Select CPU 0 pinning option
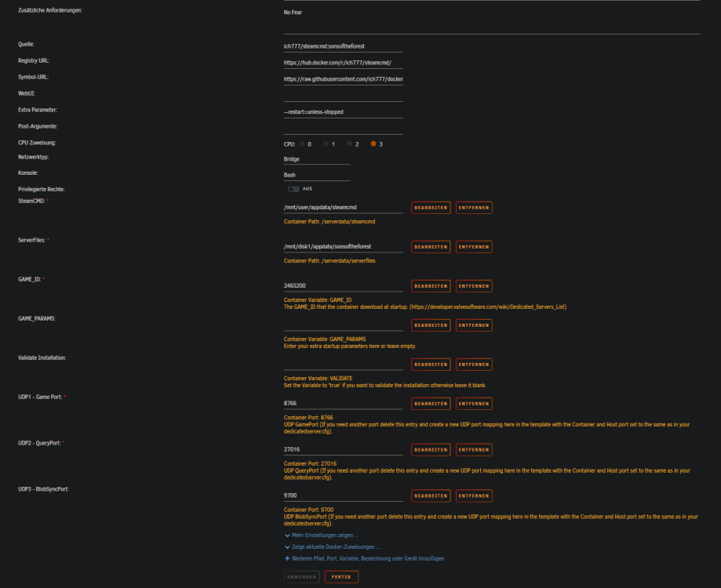 302,143
